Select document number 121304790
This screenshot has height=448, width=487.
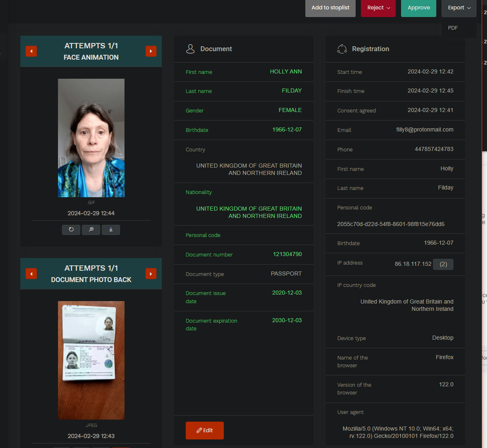[287, 254]
